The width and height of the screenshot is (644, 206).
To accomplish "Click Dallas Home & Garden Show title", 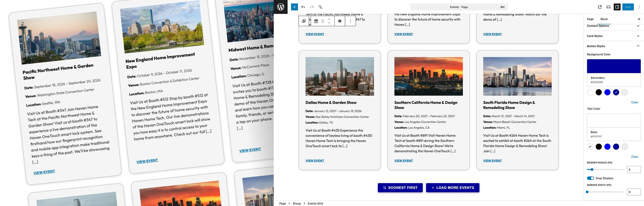I will point(331,102).
